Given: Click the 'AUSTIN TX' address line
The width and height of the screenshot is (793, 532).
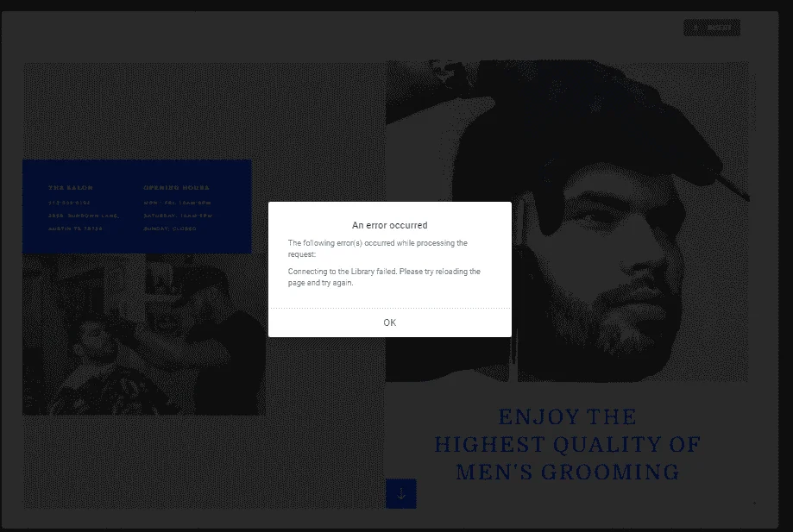Looking at the screenshot, I should tap(75, 228).
